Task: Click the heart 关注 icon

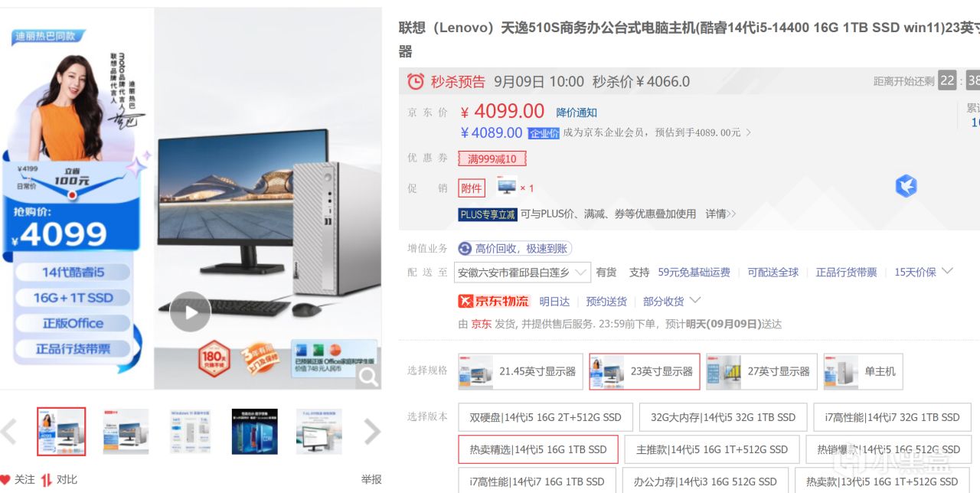Action: tap(6, 479)
